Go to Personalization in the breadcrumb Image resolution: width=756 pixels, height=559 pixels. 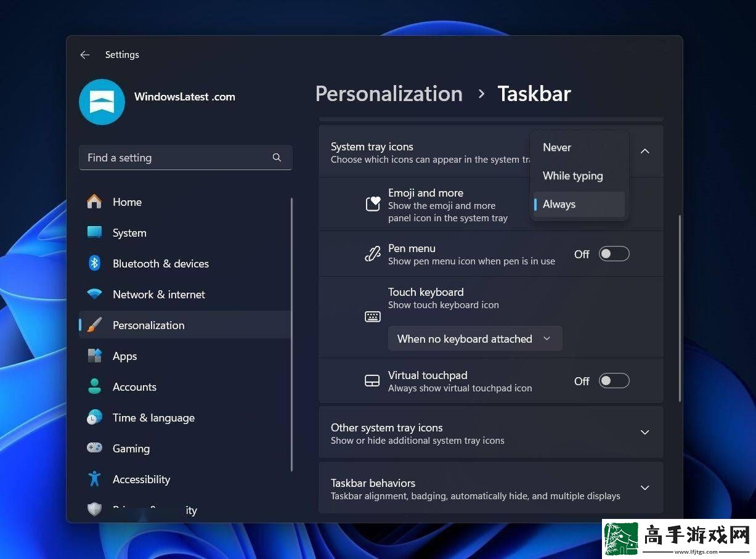(x=389, y=94)
